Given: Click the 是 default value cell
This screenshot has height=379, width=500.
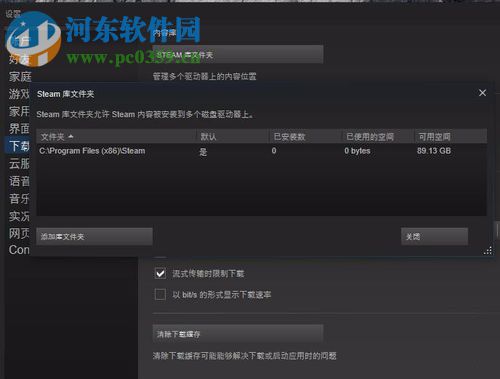Looking at the screenshot, I should 203,152.
